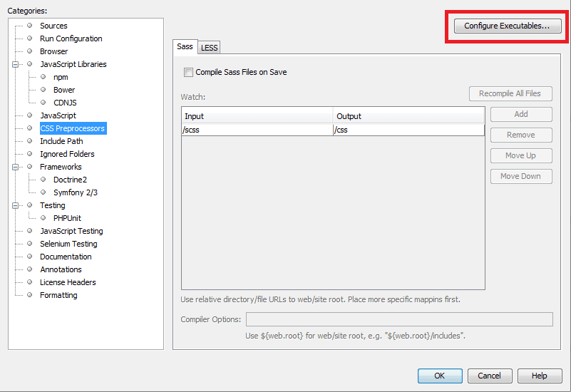571x392 pixels.
Task: Enable Compile Sass Files on Save
Action: tap(188, 72)
